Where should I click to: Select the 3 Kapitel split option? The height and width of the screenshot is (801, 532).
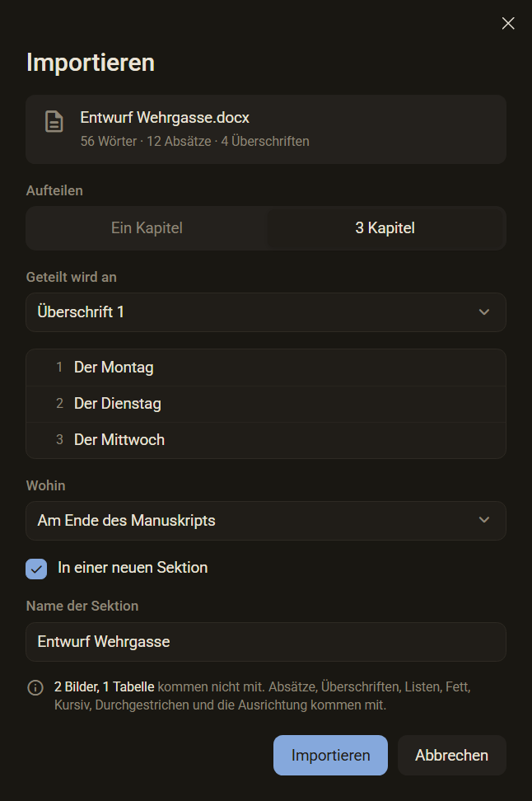pos(385,227)
